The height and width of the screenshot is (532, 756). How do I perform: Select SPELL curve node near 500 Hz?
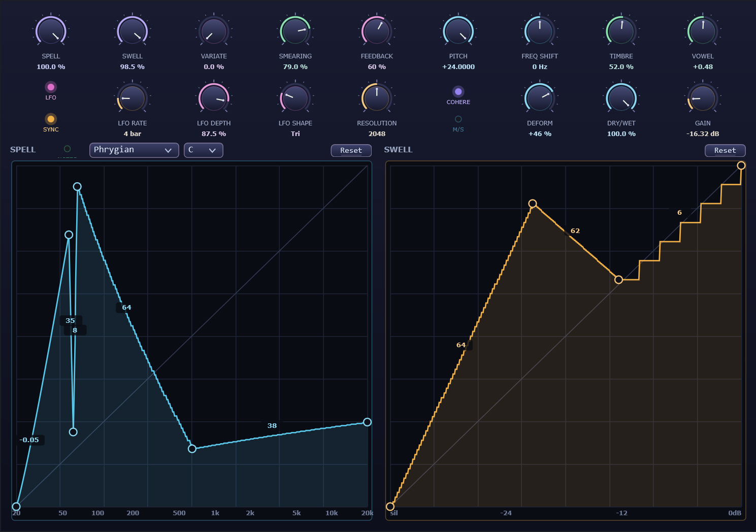[192, 449]
